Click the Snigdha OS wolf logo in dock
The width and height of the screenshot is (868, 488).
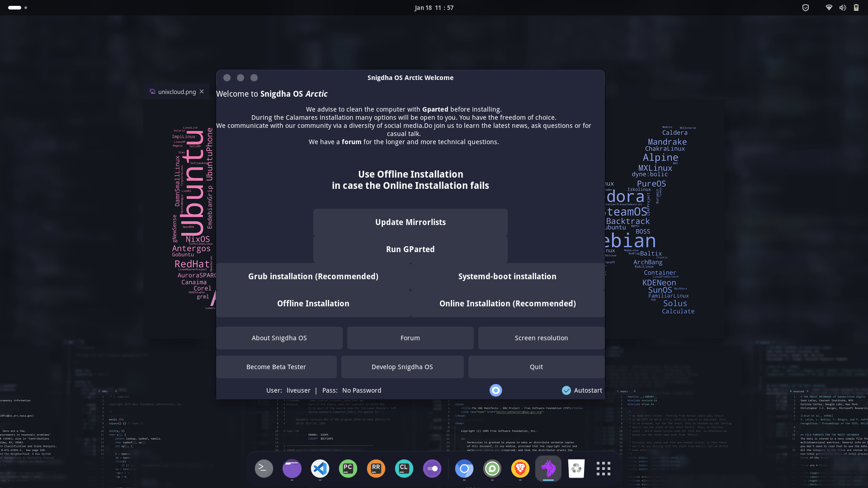548,469
